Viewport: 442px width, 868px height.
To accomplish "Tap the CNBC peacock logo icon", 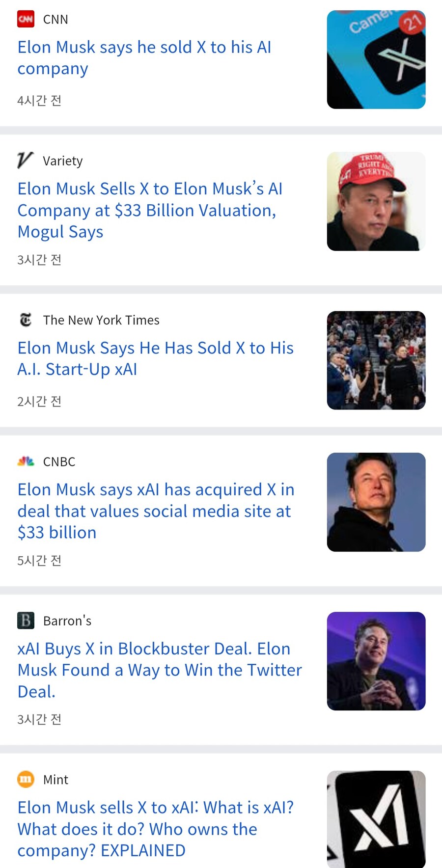I will point(26,461).
